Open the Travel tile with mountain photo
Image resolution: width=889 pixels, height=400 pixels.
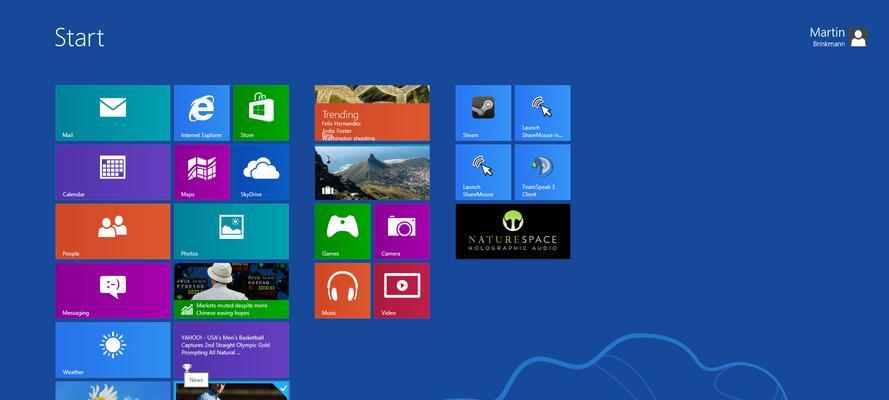372,172
